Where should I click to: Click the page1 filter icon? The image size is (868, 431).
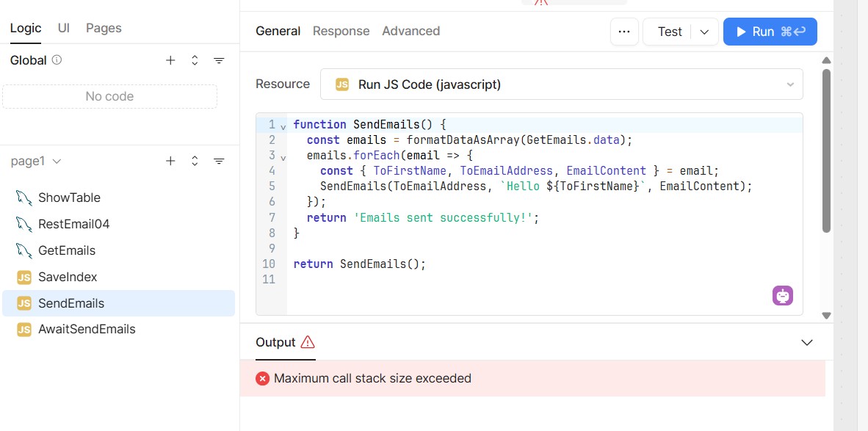219,161
